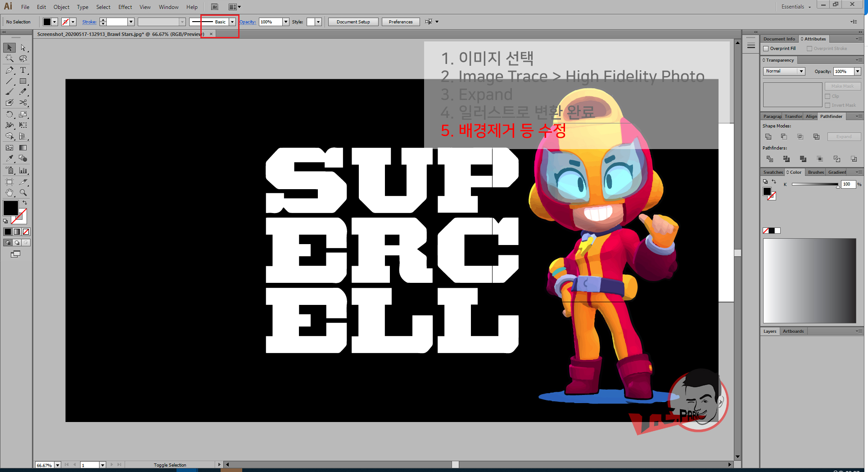Viewport: 868px width, 472px height.
Task: Click the K color slider track
Action: (815, 184)
